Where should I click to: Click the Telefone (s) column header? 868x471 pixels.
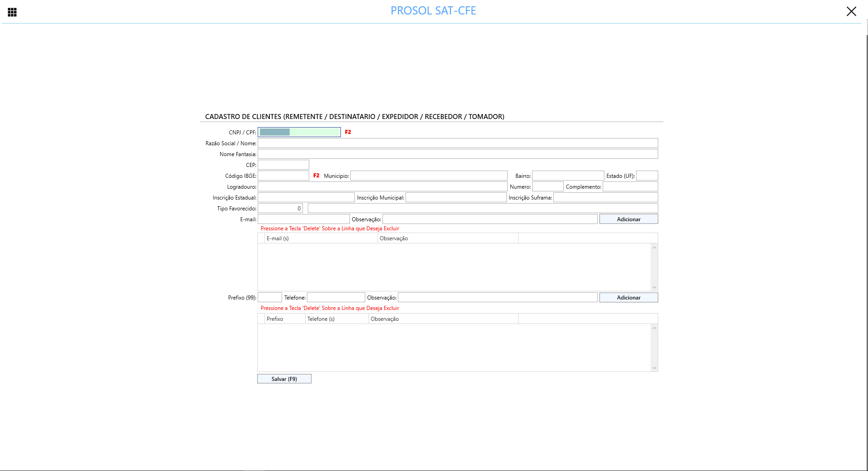pos(337,319)
